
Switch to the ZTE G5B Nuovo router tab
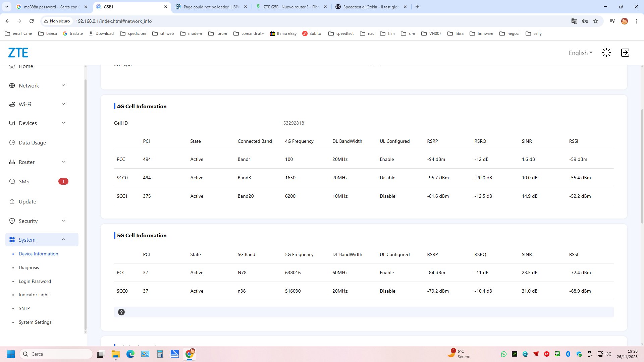point(290,7)
